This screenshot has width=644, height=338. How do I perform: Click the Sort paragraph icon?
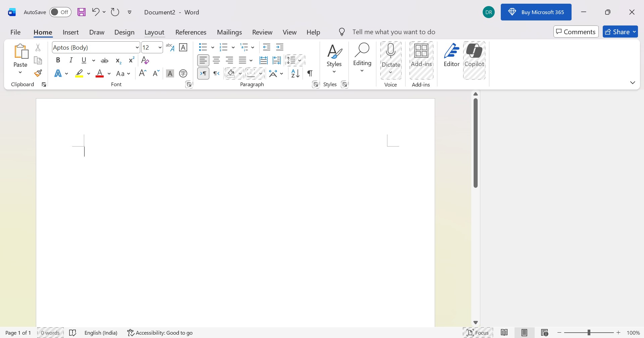pos(295,73)
